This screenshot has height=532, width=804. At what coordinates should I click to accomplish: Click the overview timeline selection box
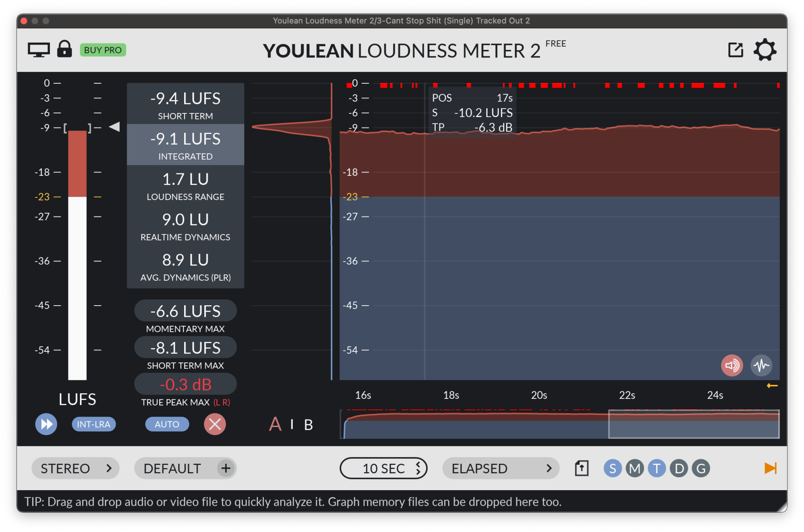click(x=694, y=424)
